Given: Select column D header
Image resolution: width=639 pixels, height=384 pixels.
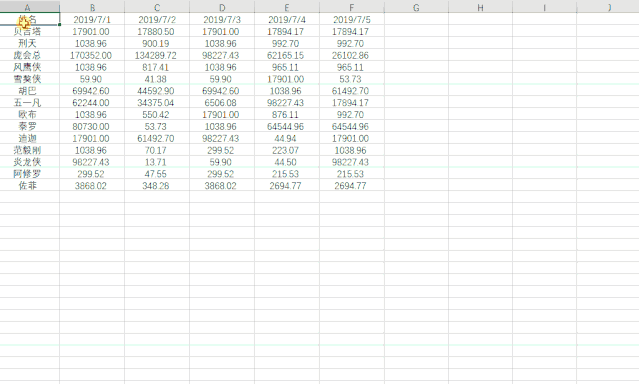Looking at the screenshot, I should (222, 7).
